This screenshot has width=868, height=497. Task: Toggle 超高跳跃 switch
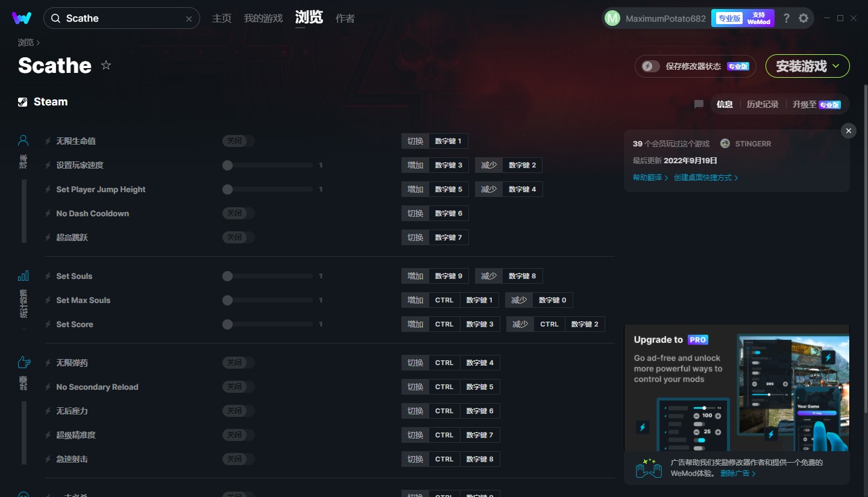(238, 237)
